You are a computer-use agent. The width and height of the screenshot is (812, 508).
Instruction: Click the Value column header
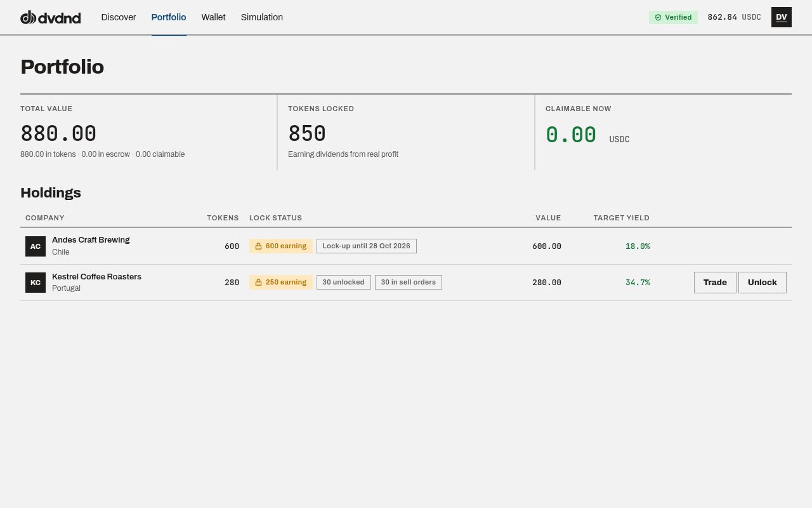click(x=548, y=218)
